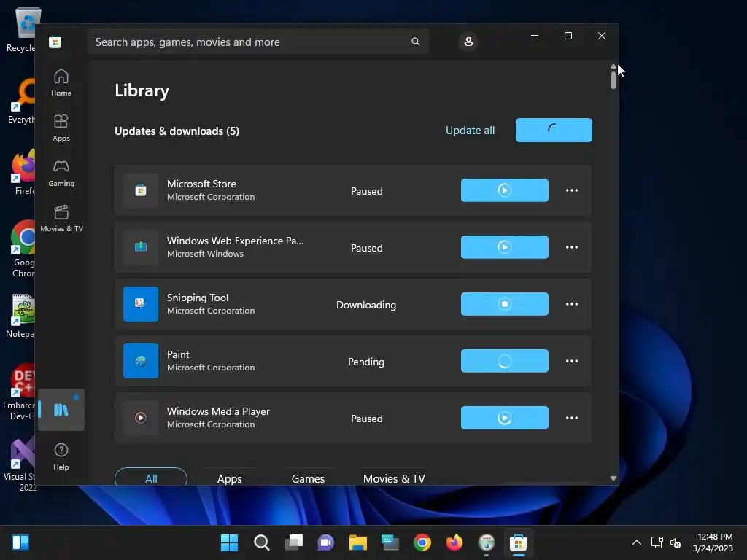
Task: Open the clock showing 12:48 PM
Action: (x=713, y=542)
